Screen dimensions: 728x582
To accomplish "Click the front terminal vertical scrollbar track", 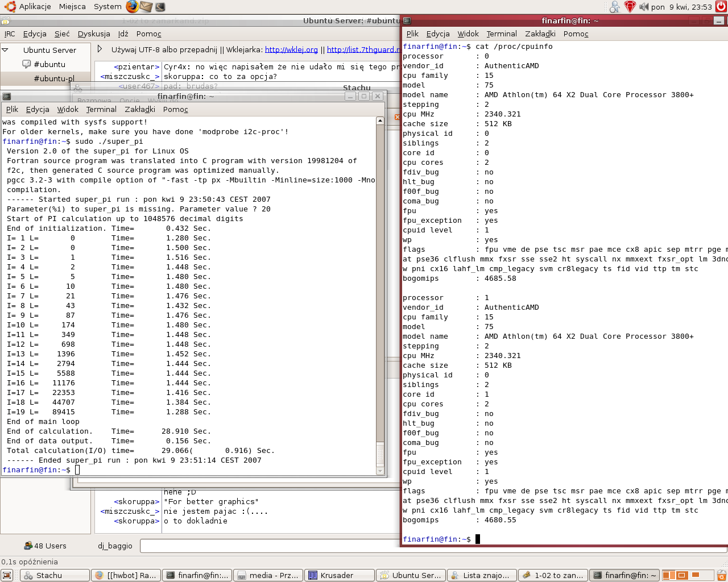I will pos(380,284).
